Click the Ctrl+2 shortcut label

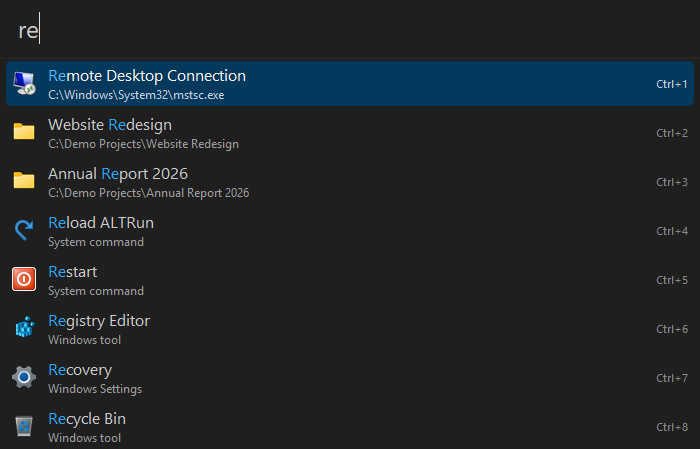pos(672,133)
